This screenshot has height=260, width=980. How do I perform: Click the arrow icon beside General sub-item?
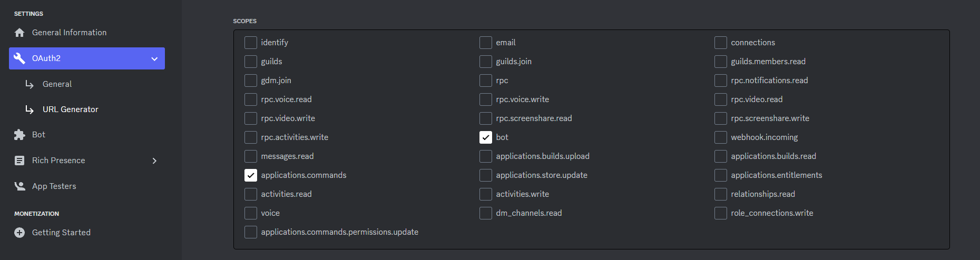point(30,84)
